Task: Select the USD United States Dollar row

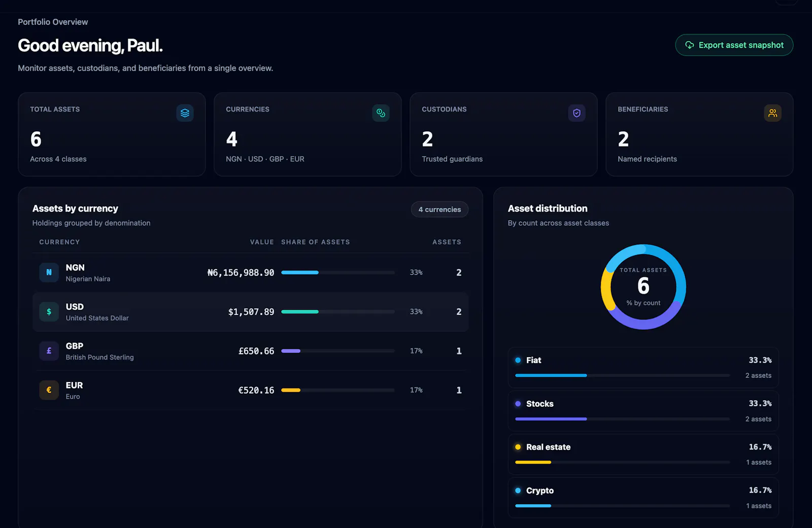Action: pyautogui.click(x=250, y=312)
